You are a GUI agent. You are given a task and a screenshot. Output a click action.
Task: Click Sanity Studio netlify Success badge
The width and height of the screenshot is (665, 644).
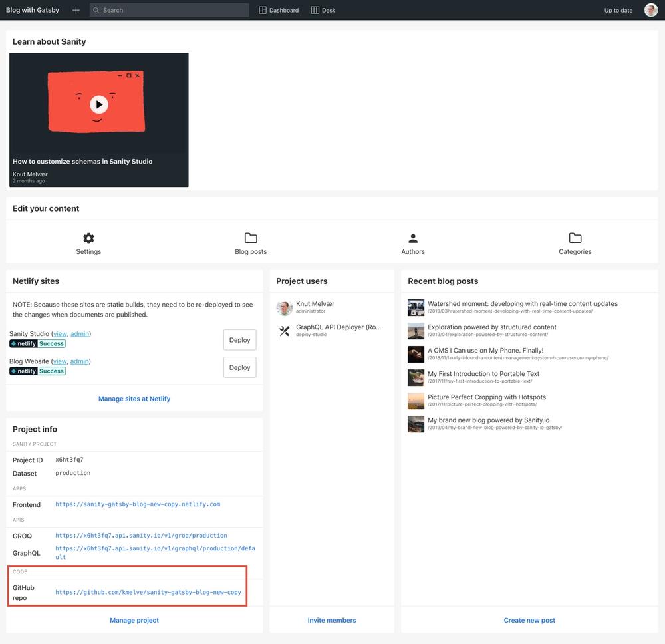click(38, 344)
